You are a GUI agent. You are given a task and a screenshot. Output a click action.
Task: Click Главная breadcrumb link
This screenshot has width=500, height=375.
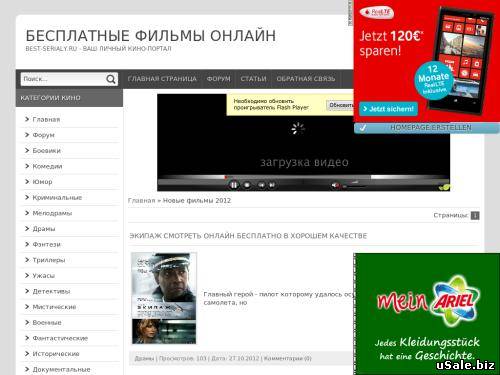pyautogui.click(x=142, y=201)
